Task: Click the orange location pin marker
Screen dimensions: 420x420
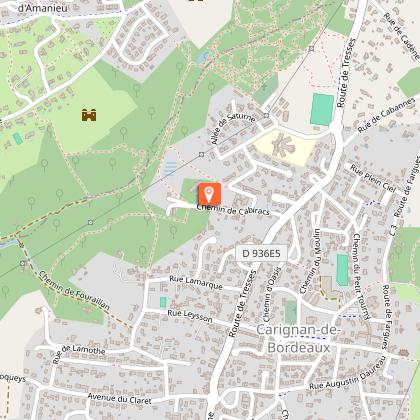Action: (x=209, y=194)
